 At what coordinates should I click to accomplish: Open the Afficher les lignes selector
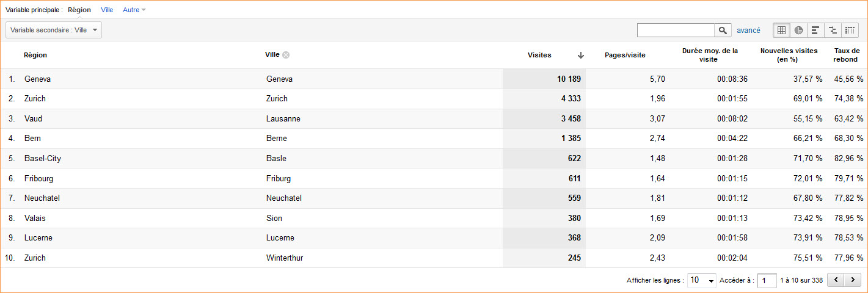702,280
